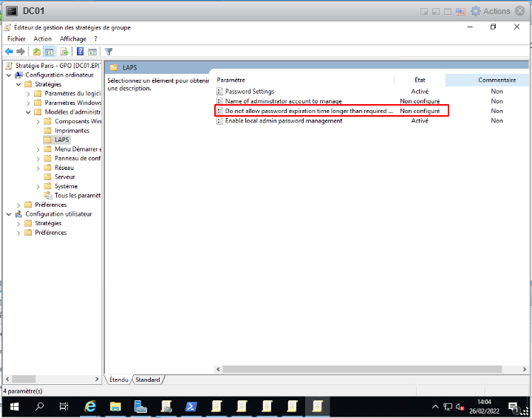Select the LAPS folder in the tree
The image size is (532, 418).
click(x=62, y=140)
